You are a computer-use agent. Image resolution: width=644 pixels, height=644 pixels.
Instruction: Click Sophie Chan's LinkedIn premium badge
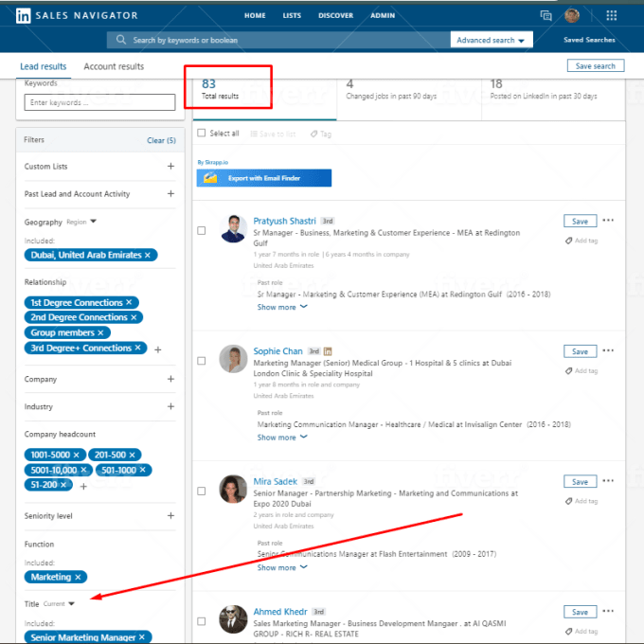click(x=328, y=351)
